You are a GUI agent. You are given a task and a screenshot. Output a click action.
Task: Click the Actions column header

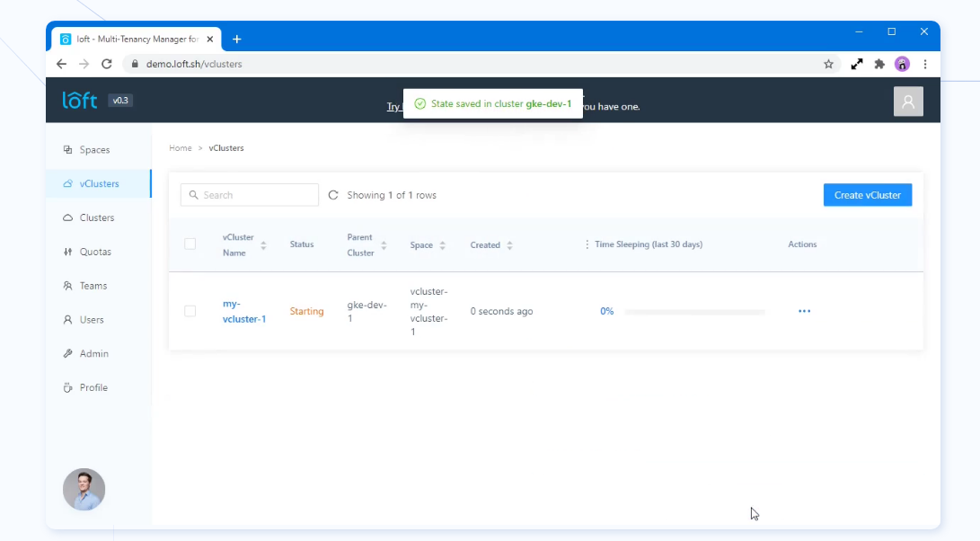[802, 244]
